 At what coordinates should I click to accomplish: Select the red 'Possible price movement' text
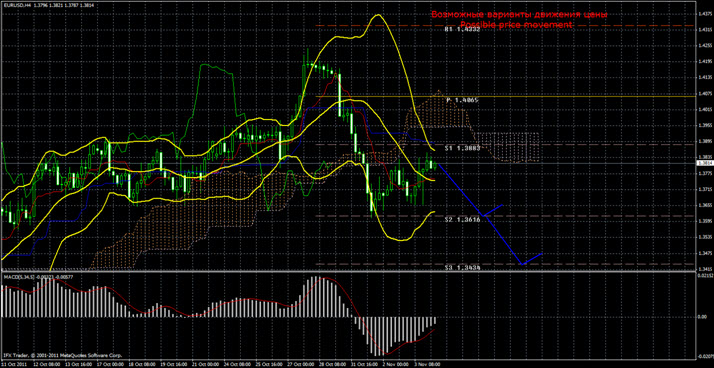click(516, 25)
